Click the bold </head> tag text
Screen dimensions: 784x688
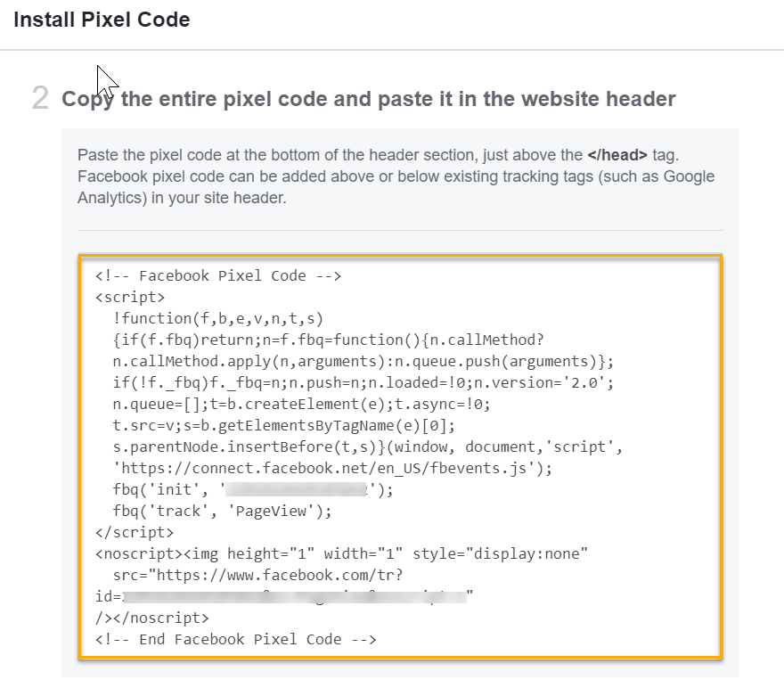[x=617, y=155]
